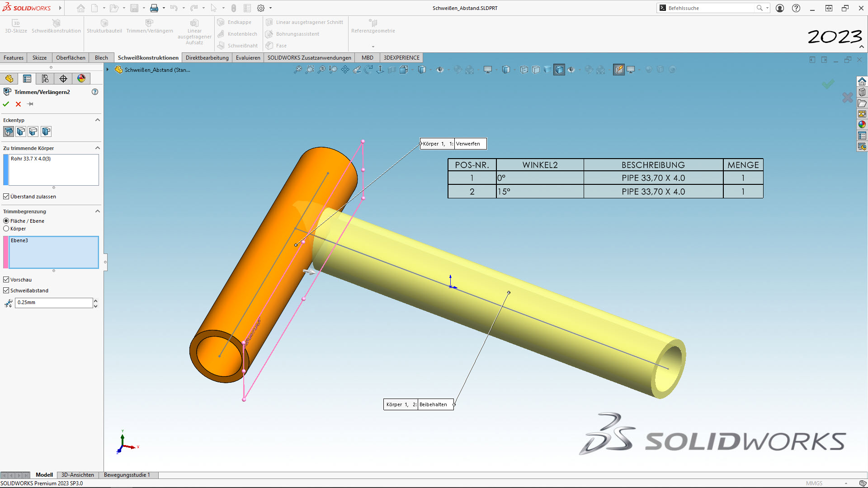Click the Strukturbauteil ribbon button
This screenshot has width=868, height=488.
coord(104,26)
